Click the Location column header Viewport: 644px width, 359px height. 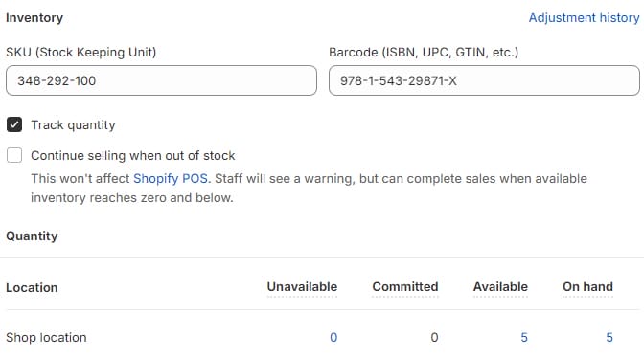(x=32, y=287)
